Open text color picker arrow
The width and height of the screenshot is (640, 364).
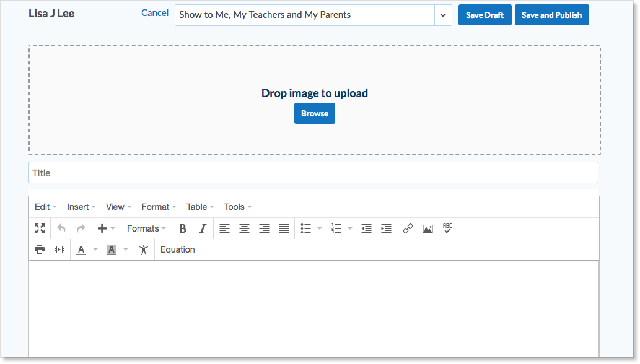click(x=95, y=249)
